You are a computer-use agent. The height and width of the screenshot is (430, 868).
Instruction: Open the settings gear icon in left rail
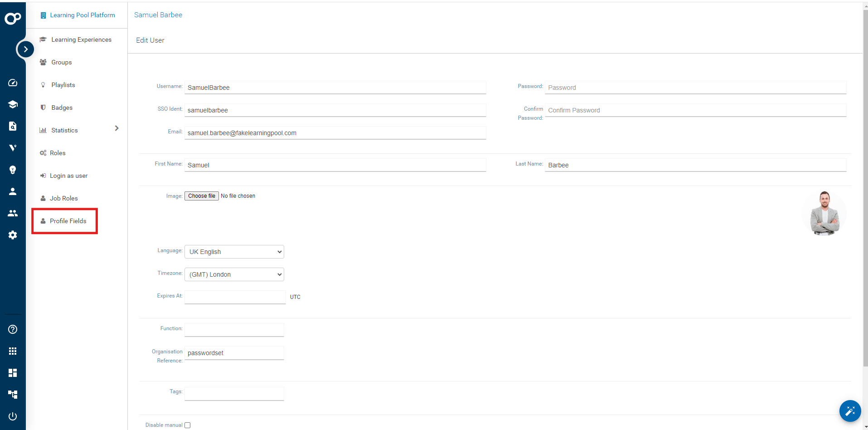pyautogui.click(x=13, y=235)
